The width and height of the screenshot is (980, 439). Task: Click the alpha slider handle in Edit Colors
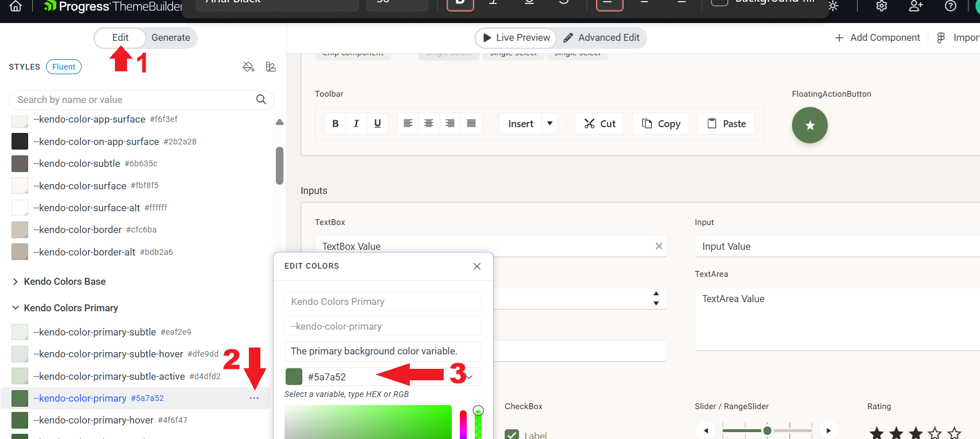(x=478, y=411)
